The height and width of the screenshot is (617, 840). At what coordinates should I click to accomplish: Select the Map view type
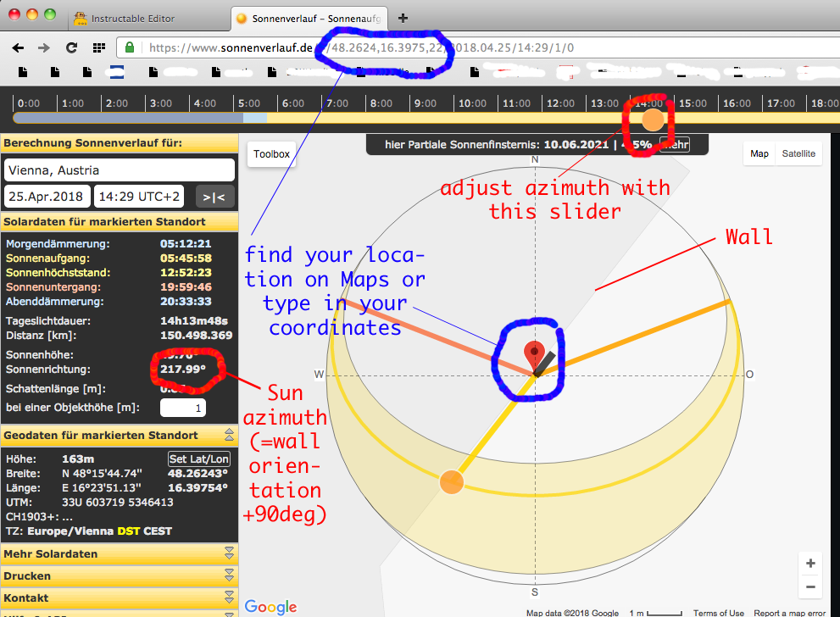[759, 153]
